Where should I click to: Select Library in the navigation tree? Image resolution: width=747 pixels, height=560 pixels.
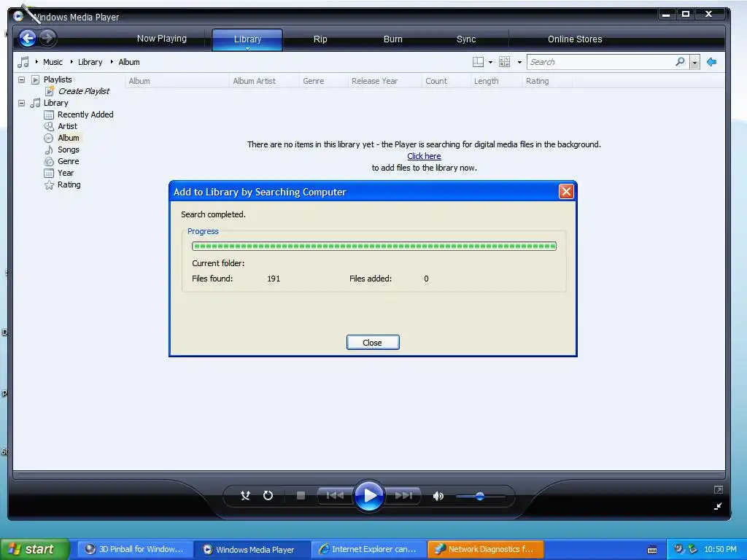tap(55, 103)
